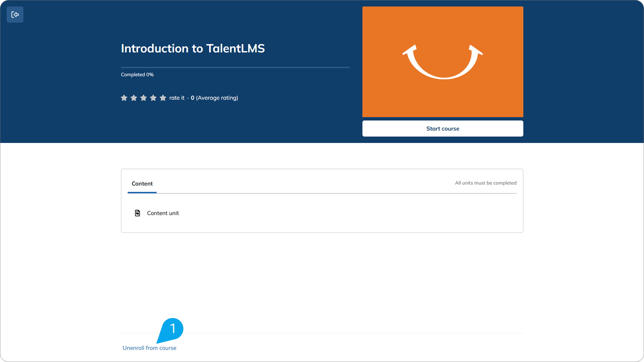Viewport: 644px width, 362px height.
Task: Click the 0 (Average rating) text
Action: [x=214, y=98]
